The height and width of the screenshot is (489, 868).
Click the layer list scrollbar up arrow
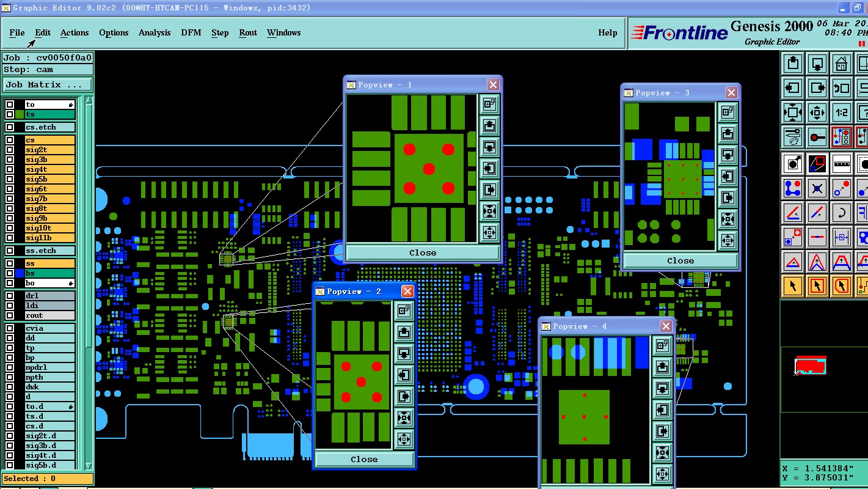click(x=89, y=101)
